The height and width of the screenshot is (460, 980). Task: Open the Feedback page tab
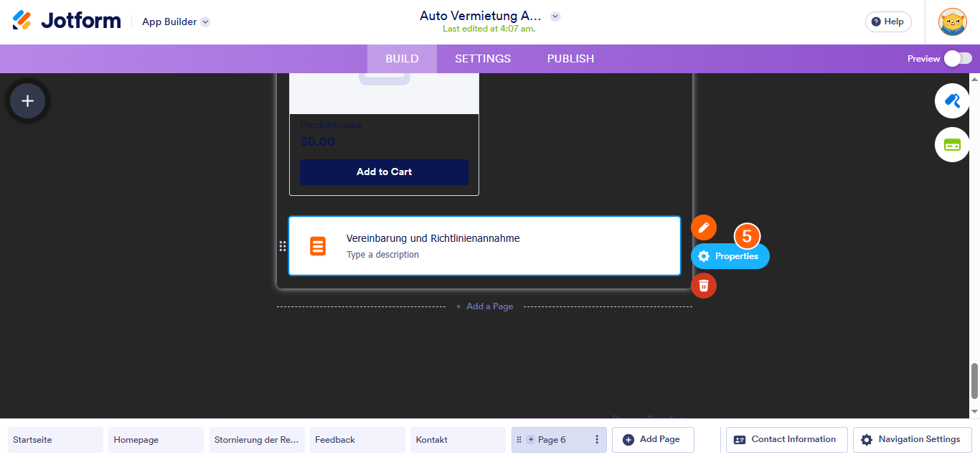[357, 440]
